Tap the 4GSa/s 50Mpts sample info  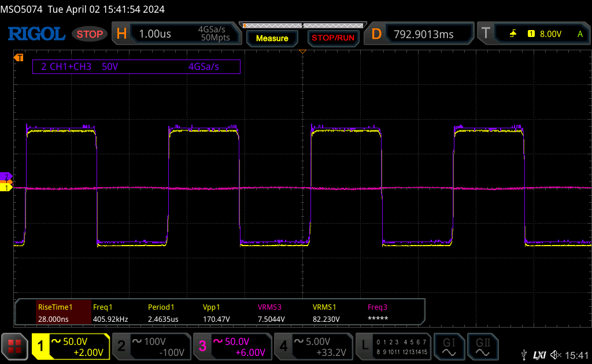[214, 34]
